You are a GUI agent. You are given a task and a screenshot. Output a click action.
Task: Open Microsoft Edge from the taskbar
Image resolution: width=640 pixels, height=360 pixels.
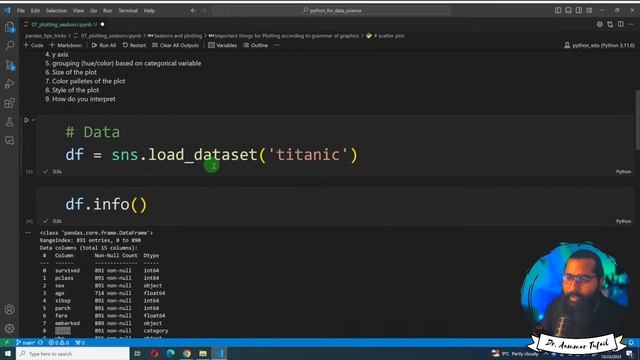171,353
